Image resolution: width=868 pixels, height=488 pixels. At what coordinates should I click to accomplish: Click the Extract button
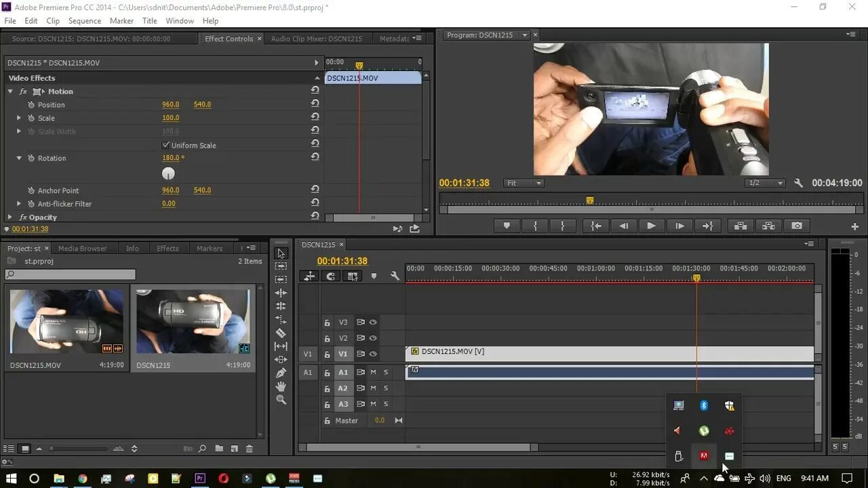pos(768,226)
